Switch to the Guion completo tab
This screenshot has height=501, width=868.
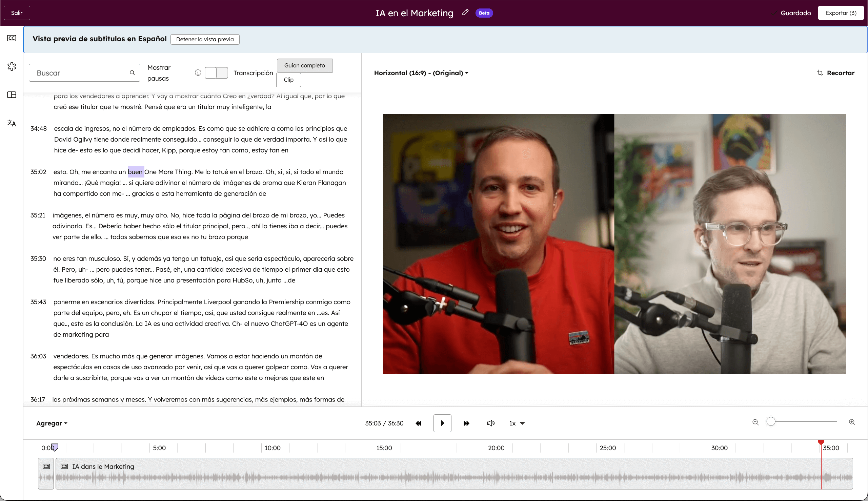[x=304, y=65]
